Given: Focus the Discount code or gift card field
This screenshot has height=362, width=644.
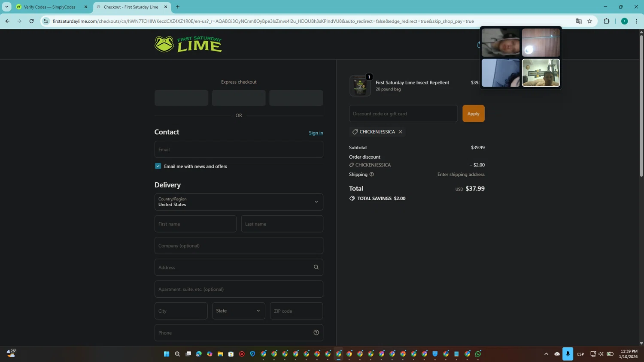Looking at the screenshot, I should [403, 114].
